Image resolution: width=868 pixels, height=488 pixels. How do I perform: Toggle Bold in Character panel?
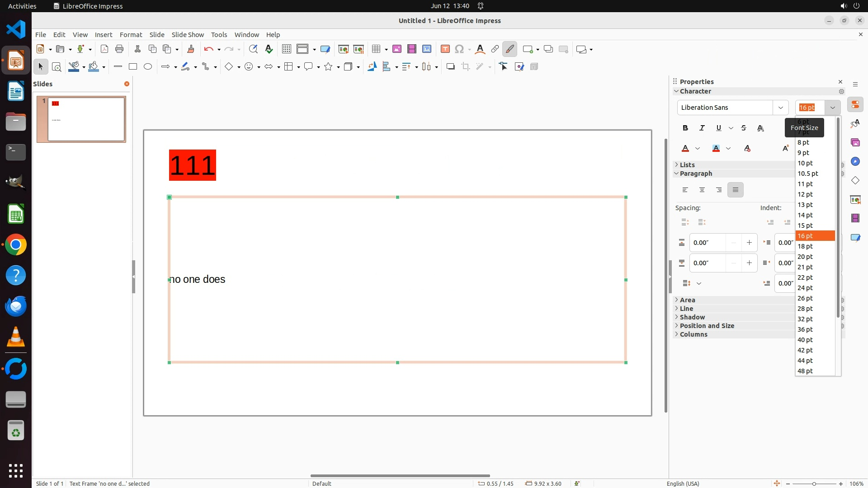tap(685, 128)
